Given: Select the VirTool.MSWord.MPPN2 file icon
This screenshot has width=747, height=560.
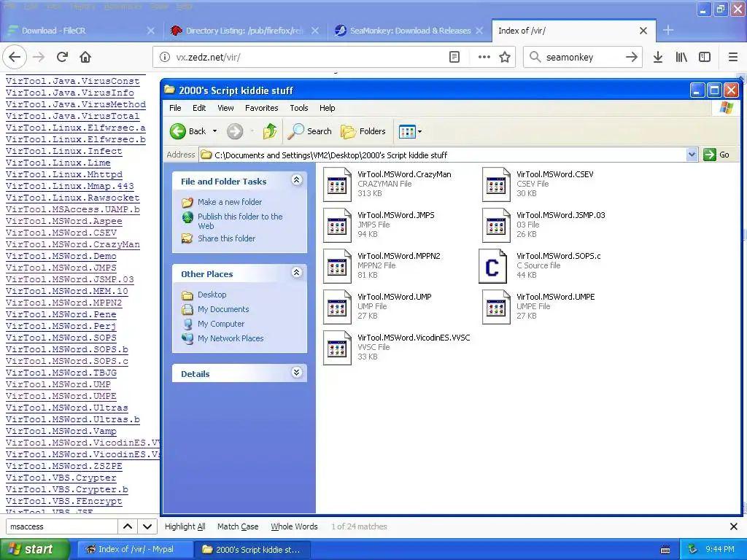Looking at the screenshot, I should [x=337, y=266].
